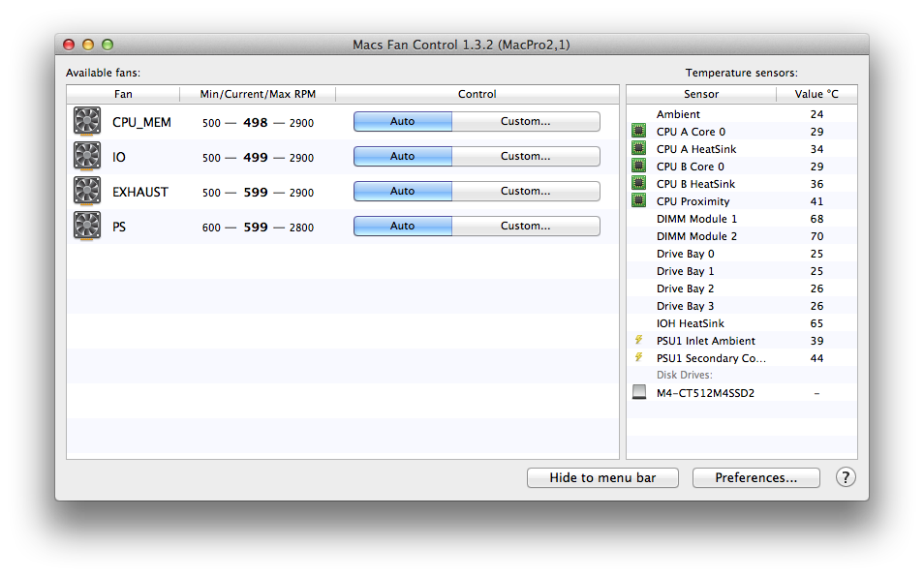Click the CPU B HeatSink chip icon
Image resolution: width=924 pixels, height=577 pixels.
[x=639, y=183]
